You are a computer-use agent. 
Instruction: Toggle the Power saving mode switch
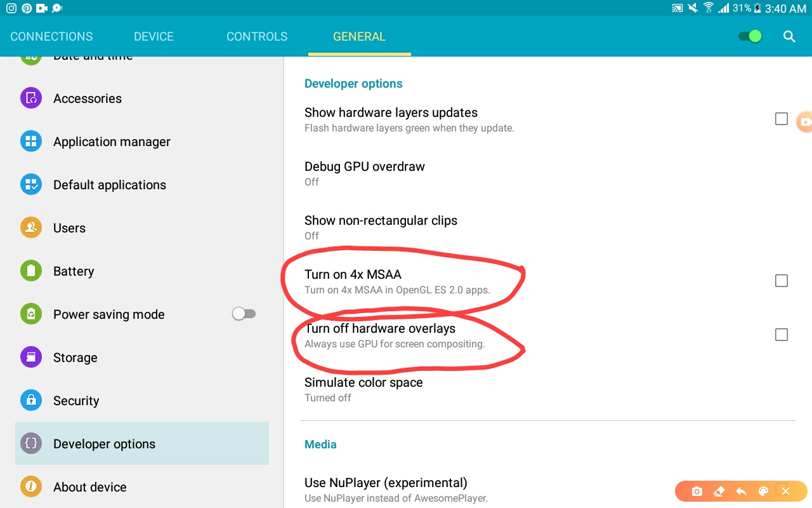coord(244,314)
